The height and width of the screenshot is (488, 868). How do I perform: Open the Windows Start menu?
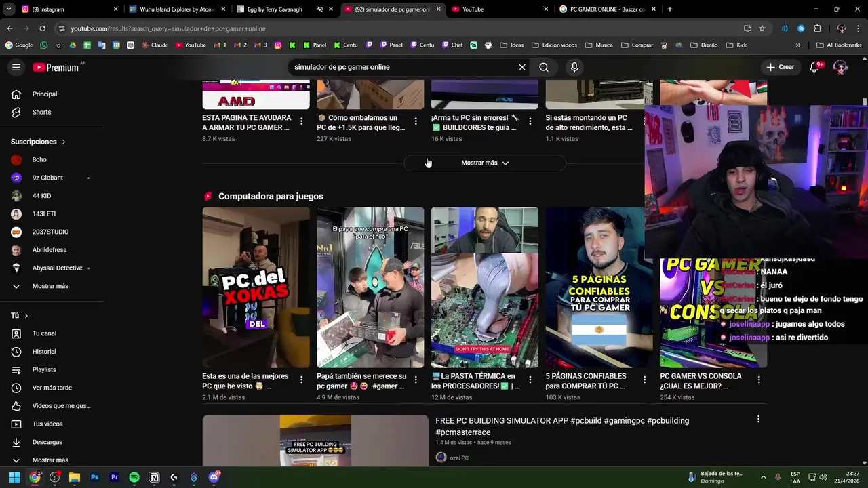[14, 477]
